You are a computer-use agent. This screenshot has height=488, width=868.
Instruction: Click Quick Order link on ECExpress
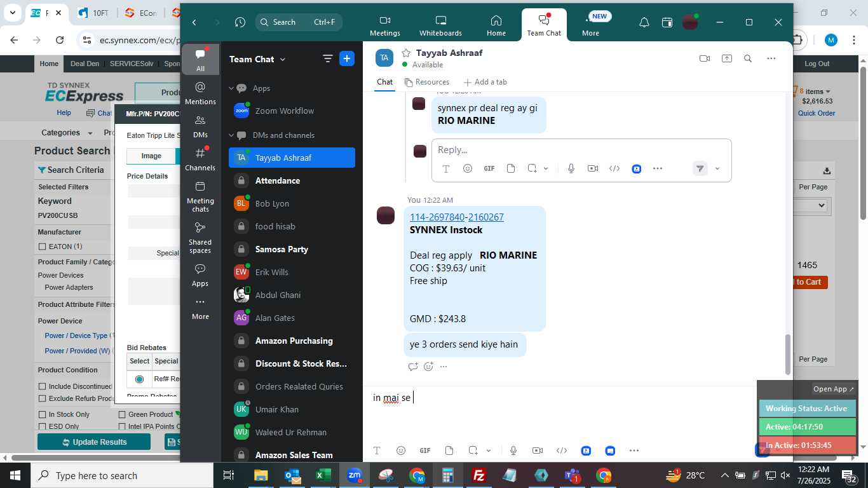817,113
